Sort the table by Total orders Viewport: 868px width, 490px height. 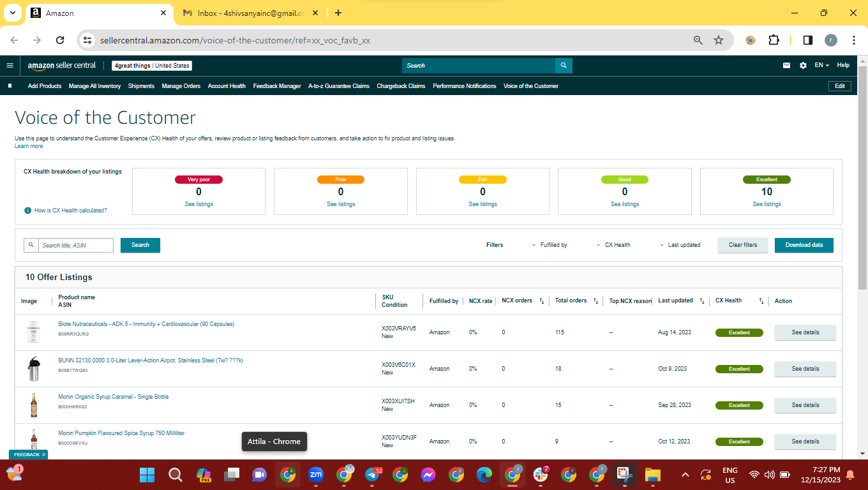(x=595, y=301)
